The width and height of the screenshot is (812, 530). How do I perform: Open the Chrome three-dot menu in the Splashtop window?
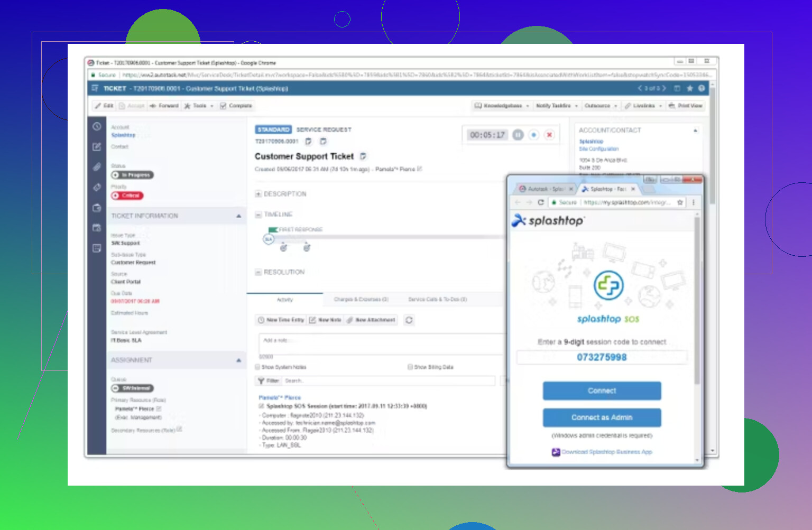click(x=694, y=202)
